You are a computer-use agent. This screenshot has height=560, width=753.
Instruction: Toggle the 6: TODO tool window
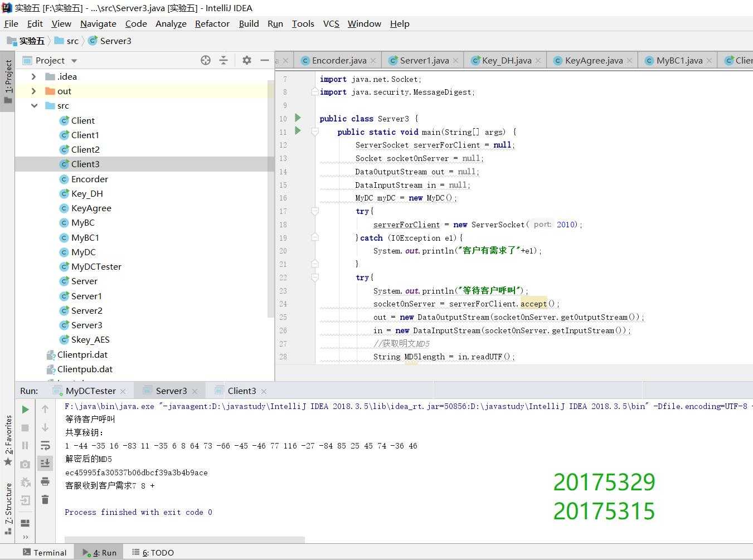tap(153, 553)
